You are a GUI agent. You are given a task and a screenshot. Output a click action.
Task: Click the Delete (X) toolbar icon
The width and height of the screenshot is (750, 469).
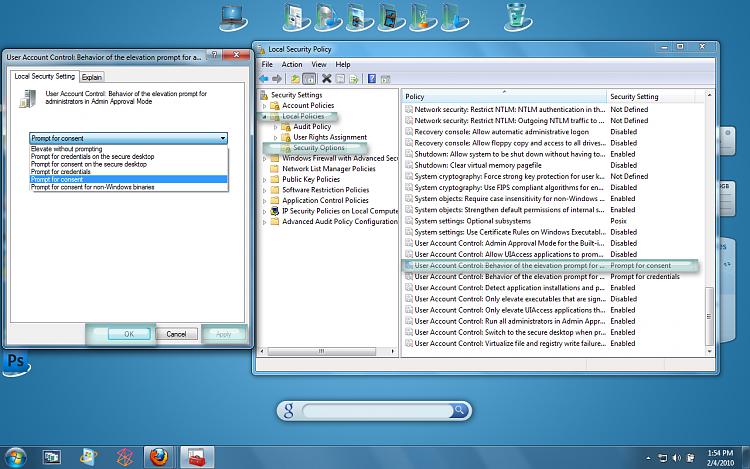[327, 78]
